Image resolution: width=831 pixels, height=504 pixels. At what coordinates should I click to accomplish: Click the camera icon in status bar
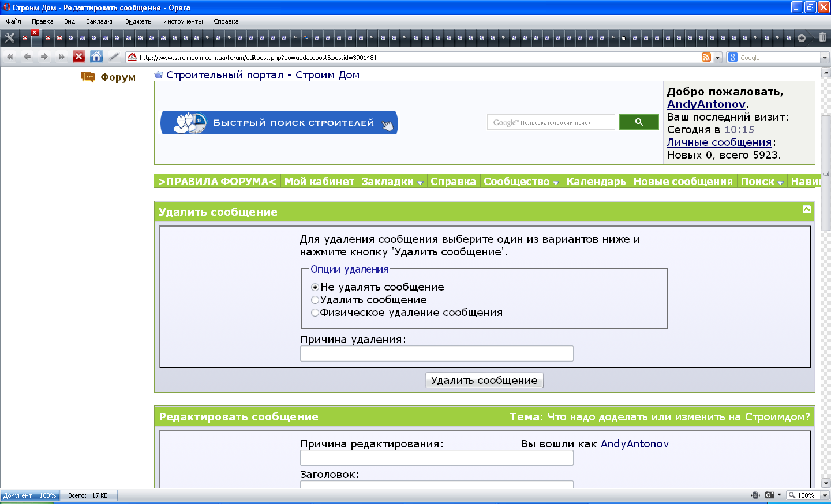click(x=770, y=495)
